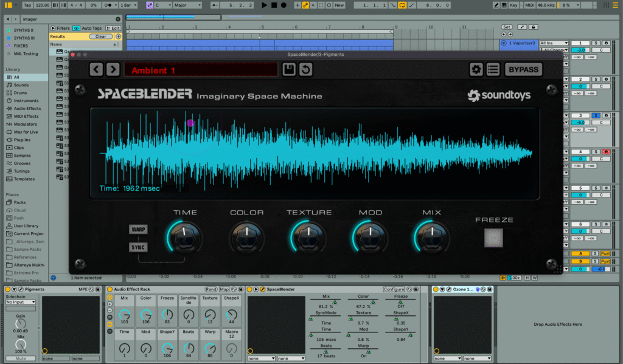Toggle the return A Post button
Viewport: 623px width, 364px height.
[x=605, y=253]
